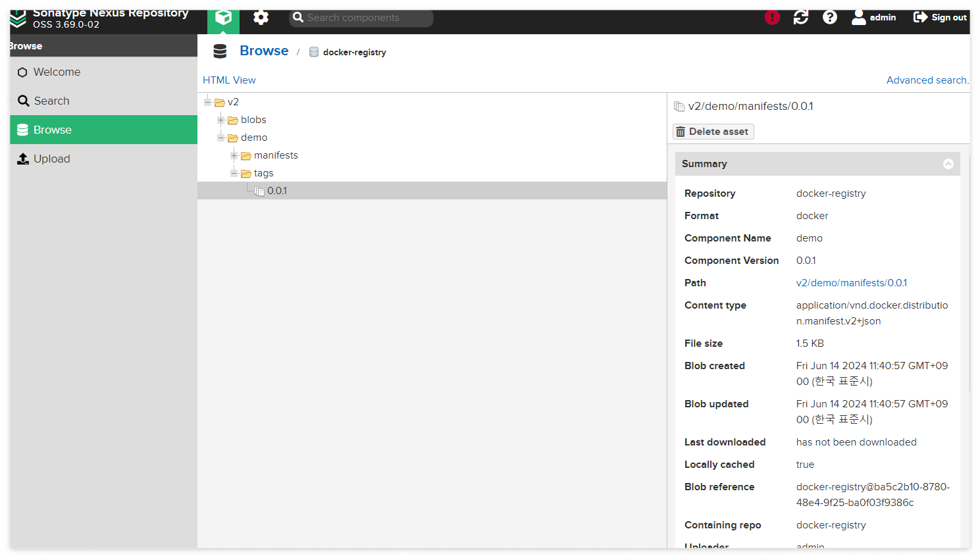980x558 pixels.
Task: Click the Browse database icon in sidebar
Action: (x=22, y=130)
